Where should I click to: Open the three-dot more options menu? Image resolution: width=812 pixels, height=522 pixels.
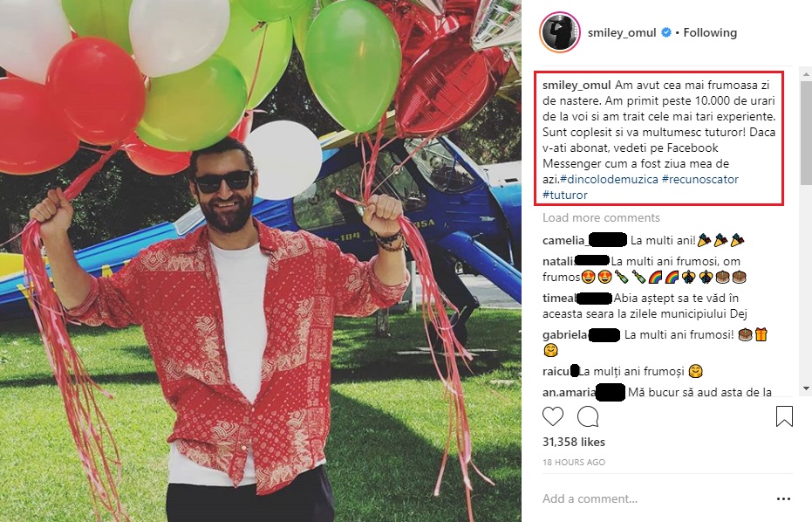783,498
